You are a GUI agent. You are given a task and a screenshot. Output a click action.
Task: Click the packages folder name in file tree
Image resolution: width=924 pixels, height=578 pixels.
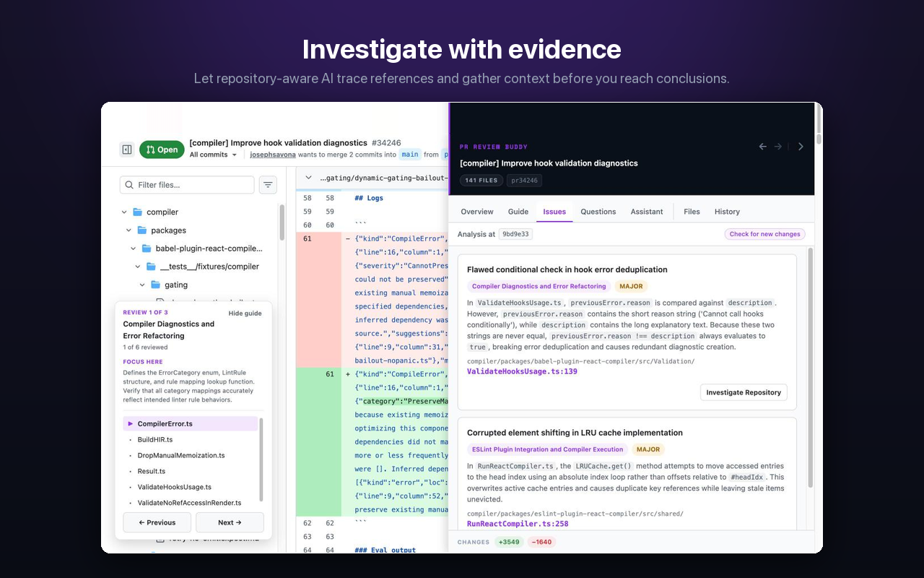coord(169,230)
